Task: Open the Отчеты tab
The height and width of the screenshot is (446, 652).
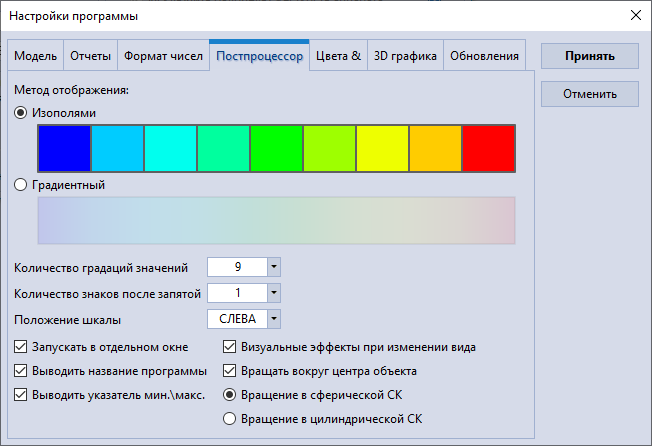Action: coord(90,56)
